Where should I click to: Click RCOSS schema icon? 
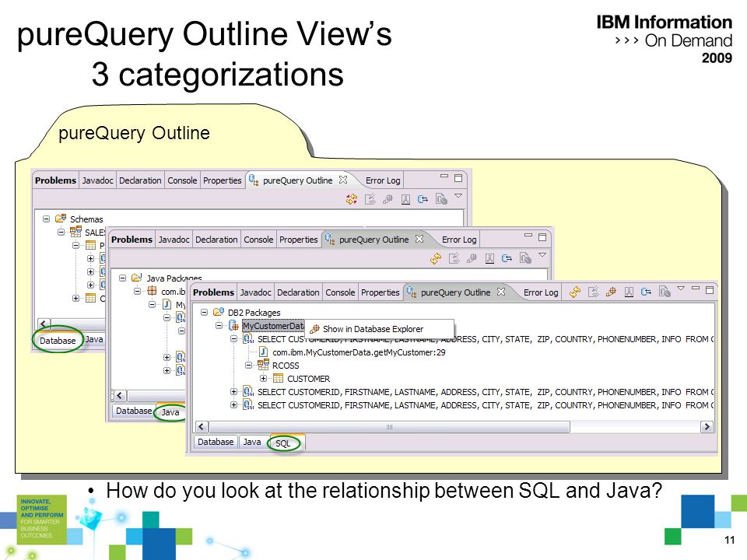(263, 366)
